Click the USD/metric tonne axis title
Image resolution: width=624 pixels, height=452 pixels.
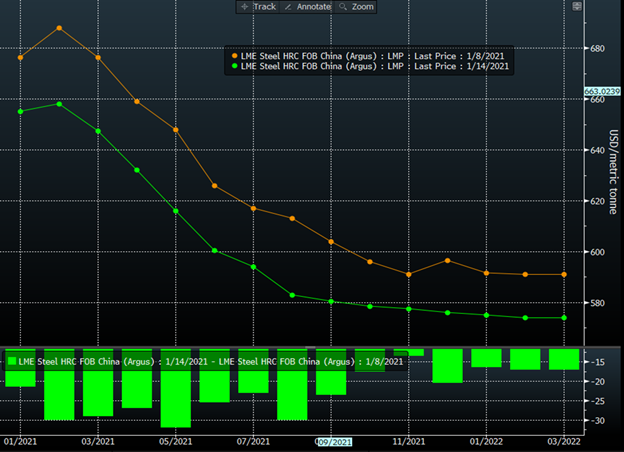coord(612,165)
